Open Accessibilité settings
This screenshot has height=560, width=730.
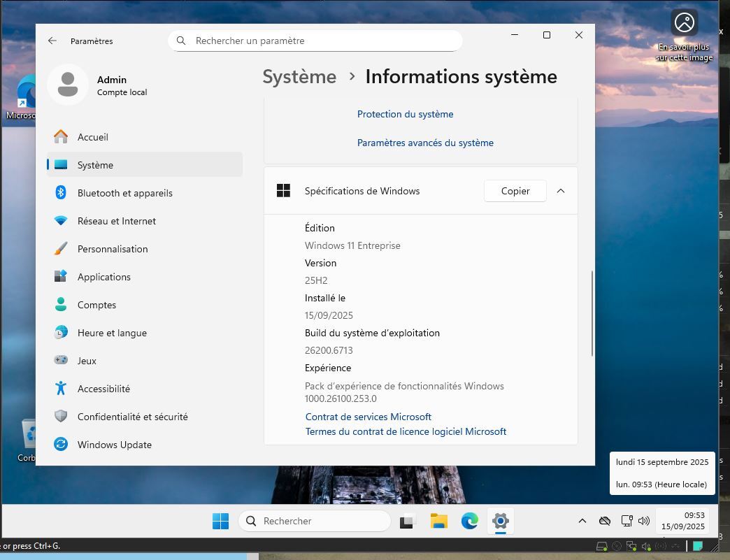103,389
